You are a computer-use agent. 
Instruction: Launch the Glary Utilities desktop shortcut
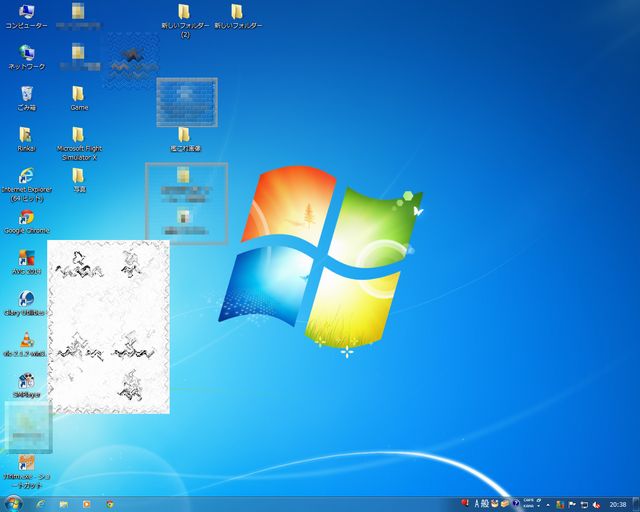26,303
